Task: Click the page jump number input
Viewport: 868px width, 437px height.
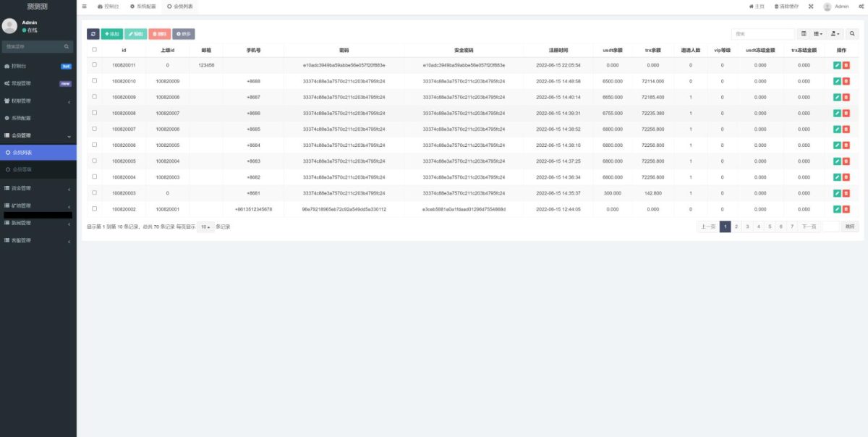Action: (831, 226)
